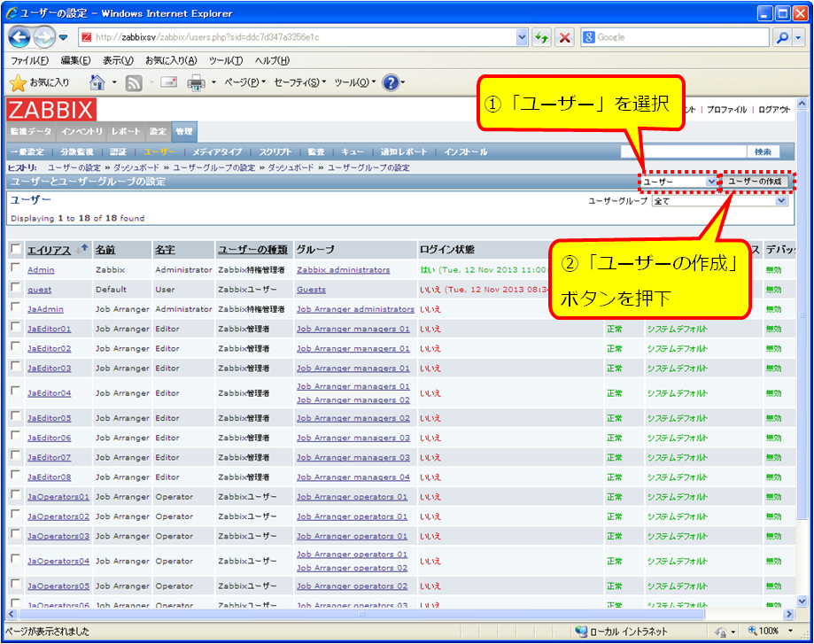
Task: Check the JaEditor08 row checkbox
Action: tap(16, 475)
